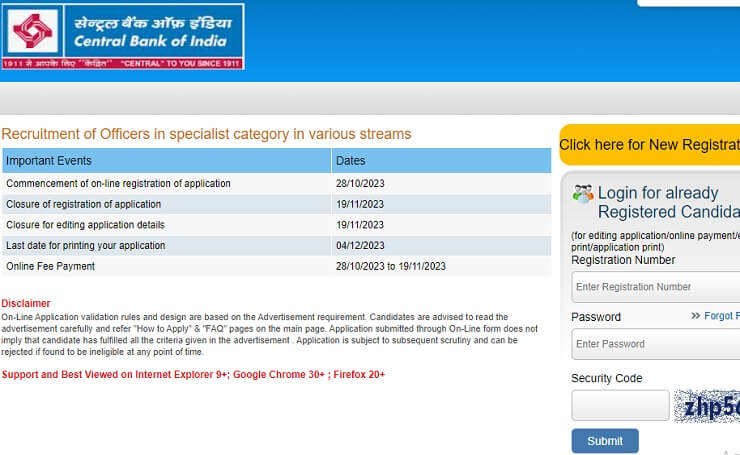Screen dimensions: 740x455
Task: Click the Dates column header
Action: (x=441, y=160)
